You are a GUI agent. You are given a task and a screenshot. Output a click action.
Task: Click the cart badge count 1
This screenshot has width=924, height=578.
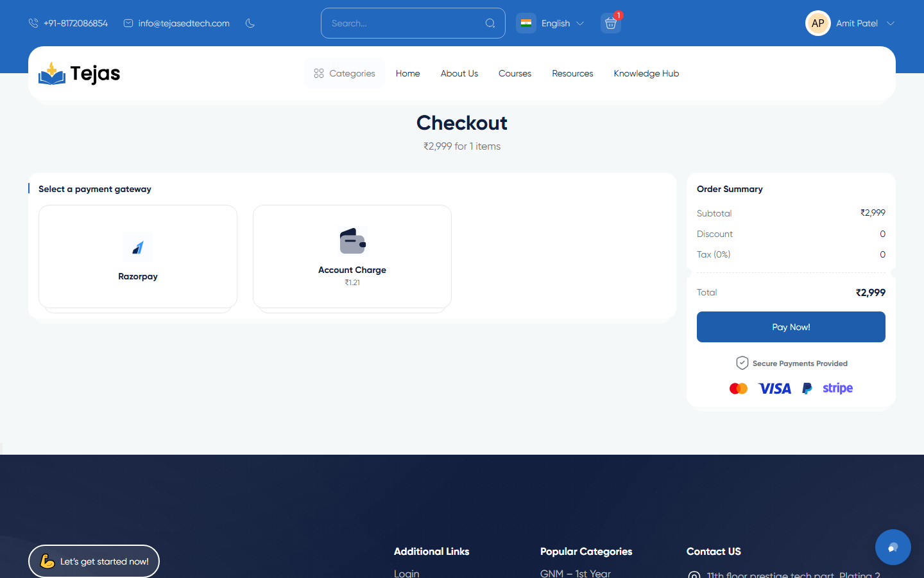[x=619, y=15]
